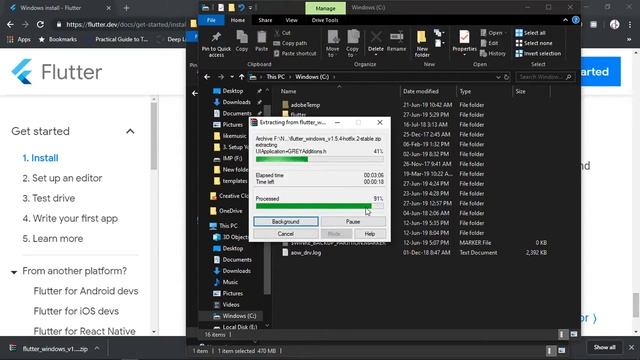Screen dimensions: 640x360
Task: Click the Flutter sidebar scrollbar
Action: (x=154, y=136)
